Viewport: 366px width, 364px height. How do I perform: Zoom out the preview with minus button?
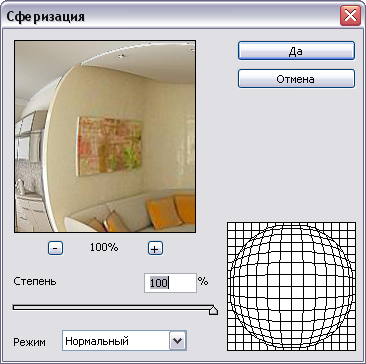[55, 248]
